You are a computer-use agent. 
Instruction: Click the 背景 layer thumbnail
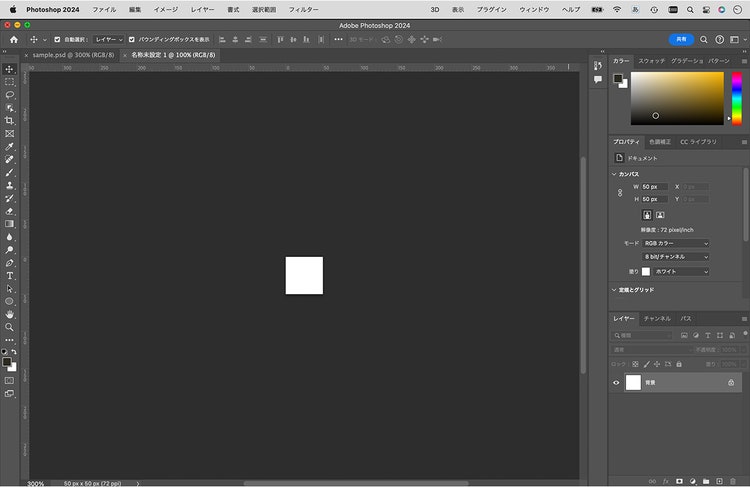coord(633,383)
